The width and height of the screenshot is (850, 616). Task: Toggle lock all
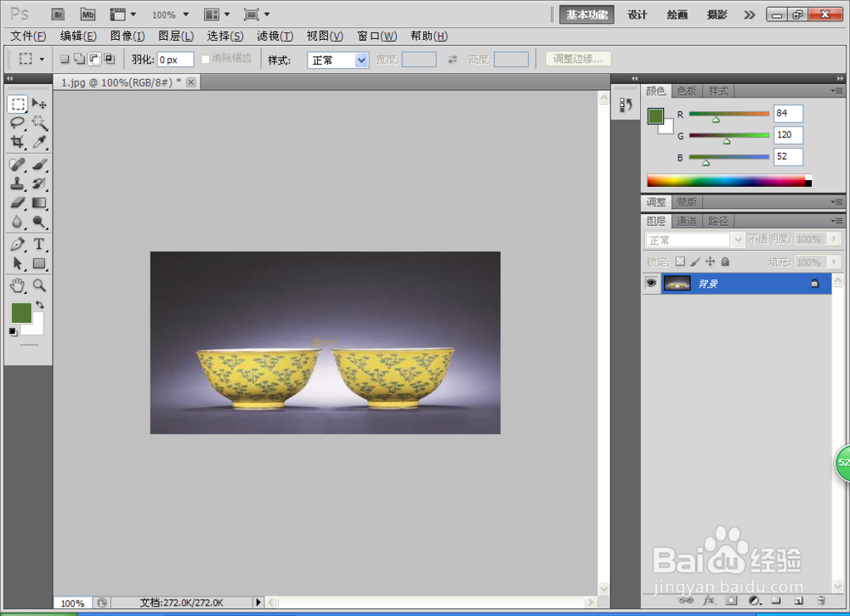(725, 262)
